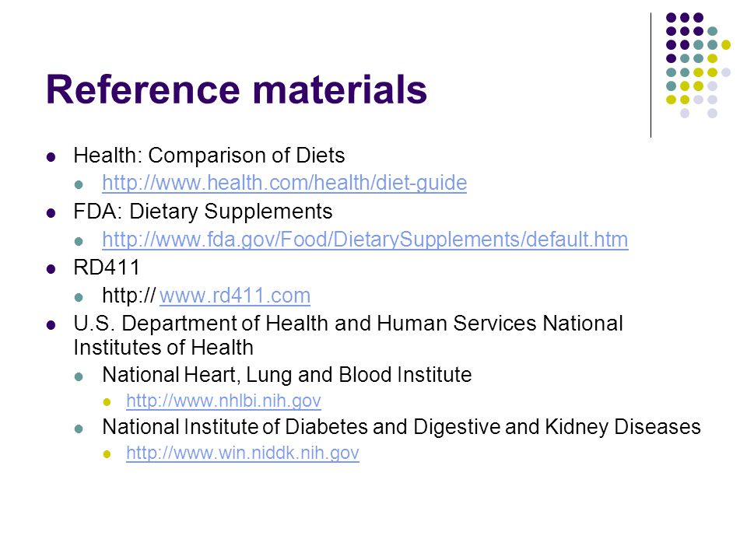Click the teal bullet beside health.com link
The height and width of the screenshot is (560, 747).
coord(79,185)
